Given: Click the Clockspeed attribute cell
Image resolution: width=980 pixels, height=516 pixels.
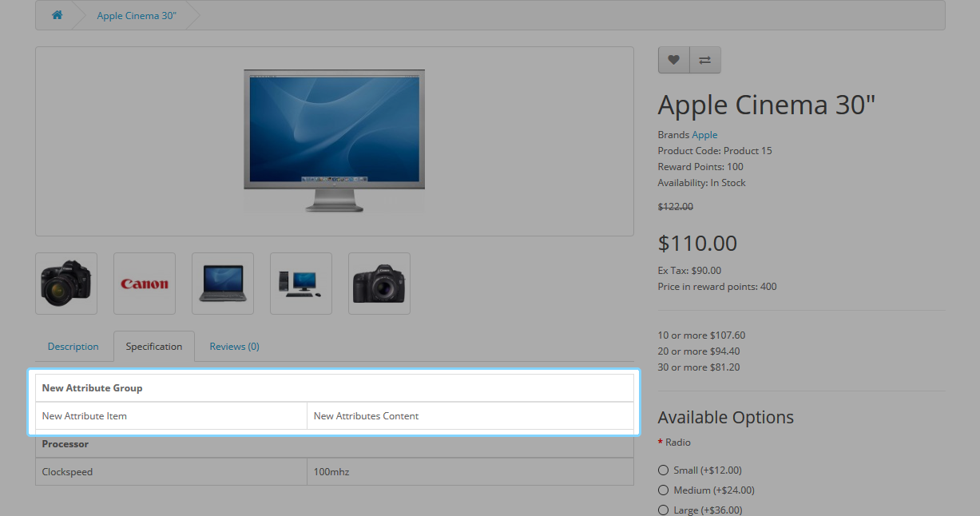Looking at the screenshot, I should point(172,472).
